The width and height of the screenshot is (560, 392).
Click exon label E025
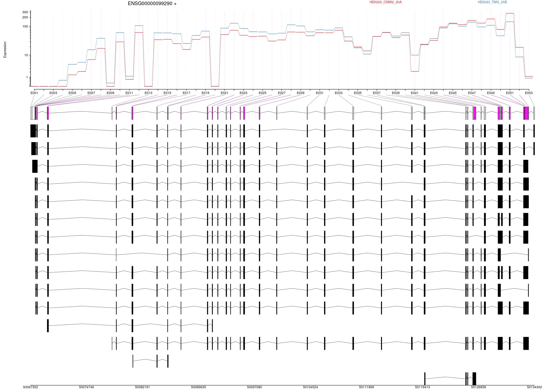click(x=262, y=93)
